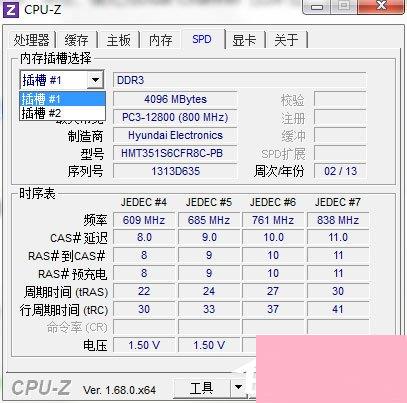Click the CAS# latency 11.0 cell
Viewport: 407px width, 403px height.
(338, 237)
